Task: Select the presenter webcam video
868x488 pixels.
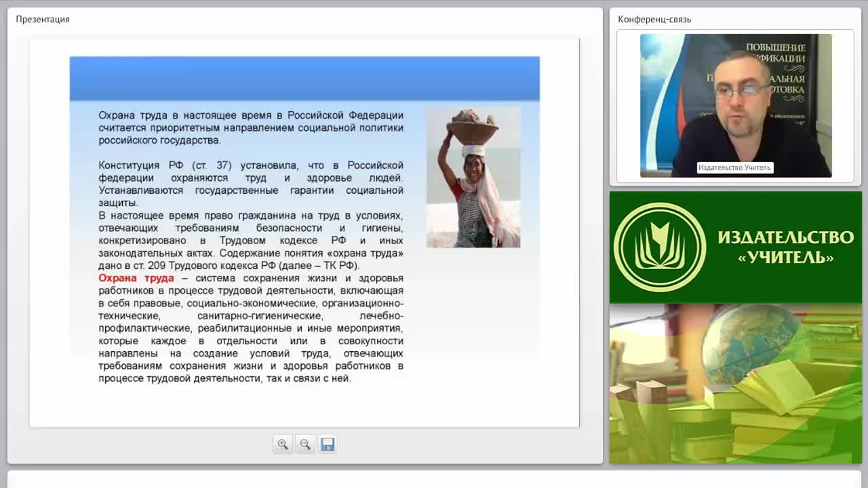Action: 736,106
